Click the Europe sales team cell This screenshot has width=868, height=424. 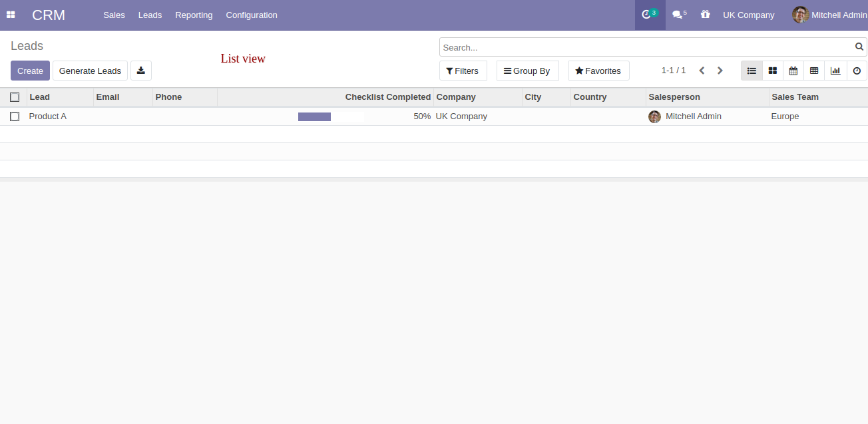(785, 116)
